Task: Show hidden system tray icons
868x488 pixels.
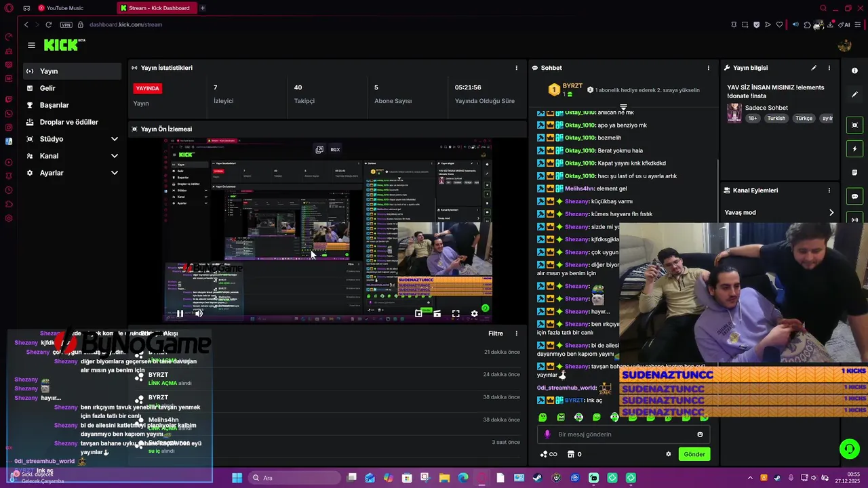Action: coord(750,478)
